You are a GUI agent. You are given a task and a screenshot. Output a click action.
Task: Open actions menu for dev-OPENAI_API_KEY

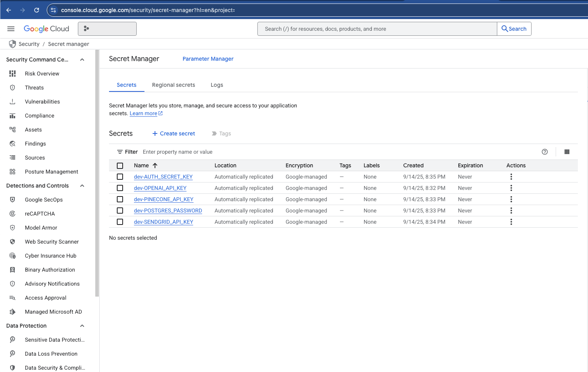[511, 188]
